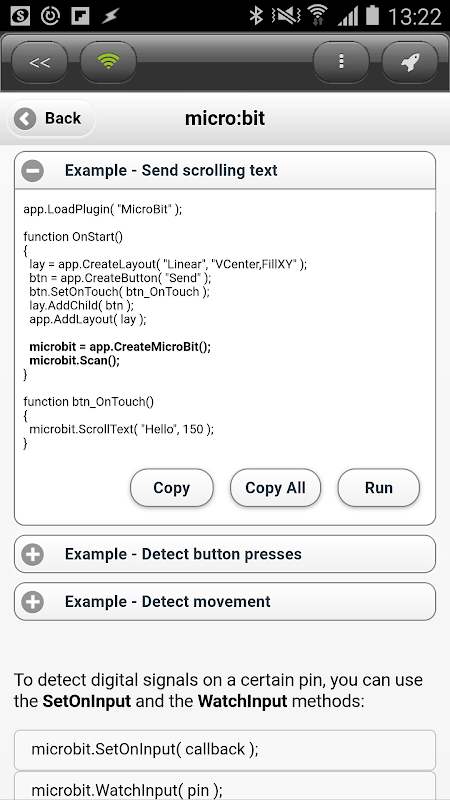Select the microbit.WatchInput( pin ) code box
450x800 pixels.
click(x=225, y=786)
